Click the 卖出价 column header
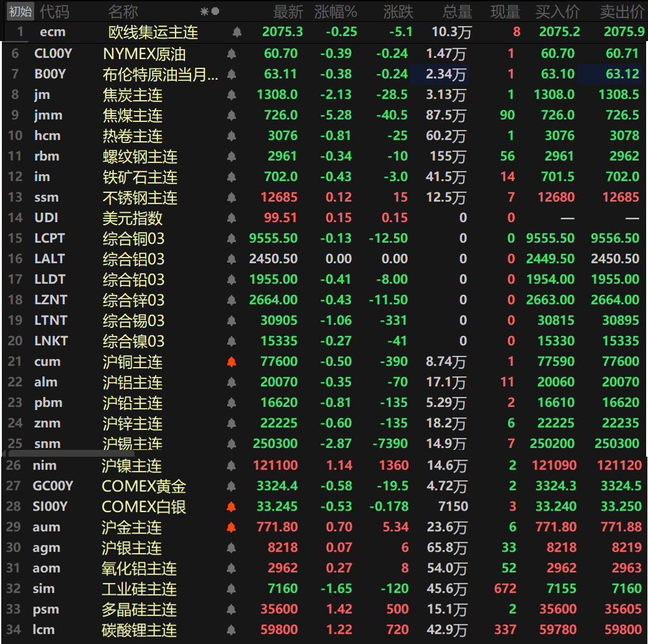 click(x=621, y=12)
